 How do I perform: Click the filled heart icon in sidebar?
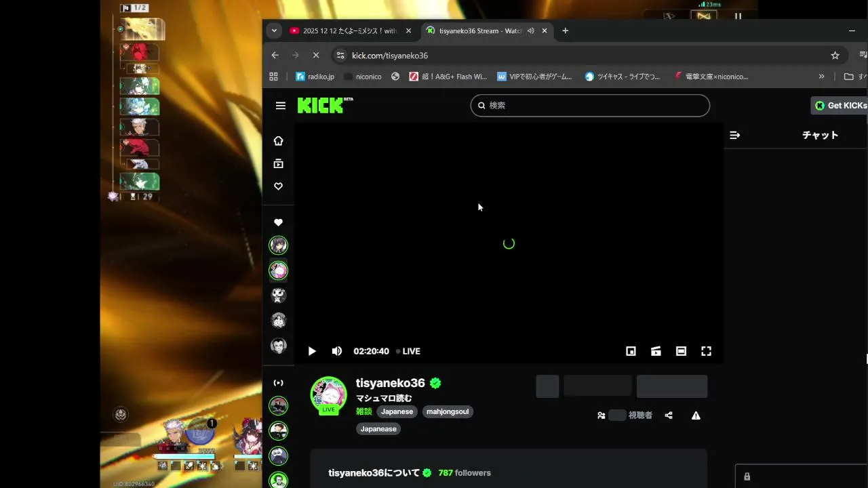278,222
